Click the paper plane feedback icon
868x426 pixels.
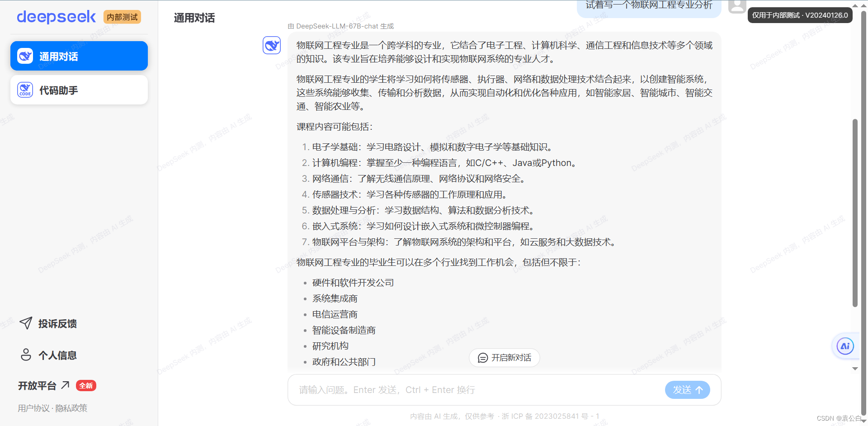(26, 323)
